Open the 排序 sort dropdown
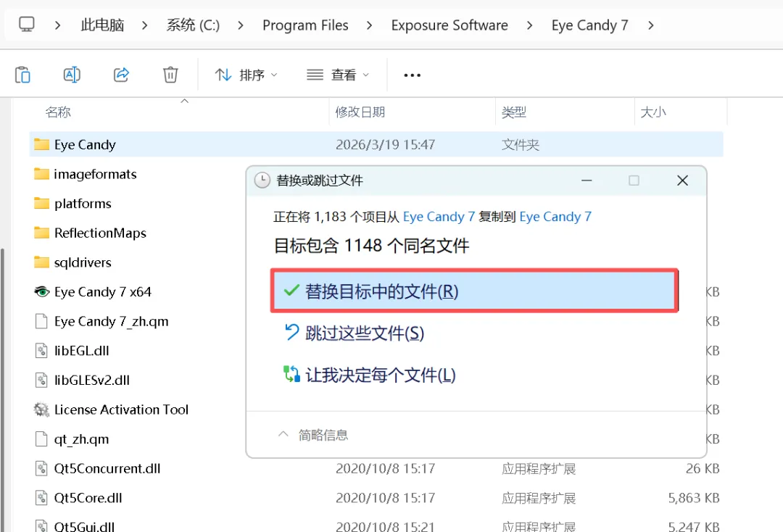The width and height of the screenshot is (783, 532). click(246, 75)
